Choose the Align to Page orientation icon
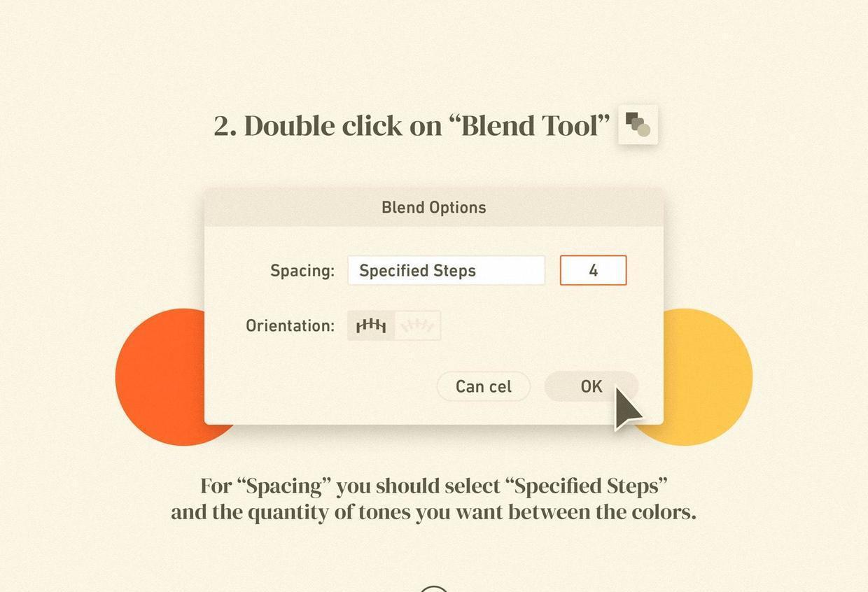Screen dimensions: 868x592 pos(371,325)
